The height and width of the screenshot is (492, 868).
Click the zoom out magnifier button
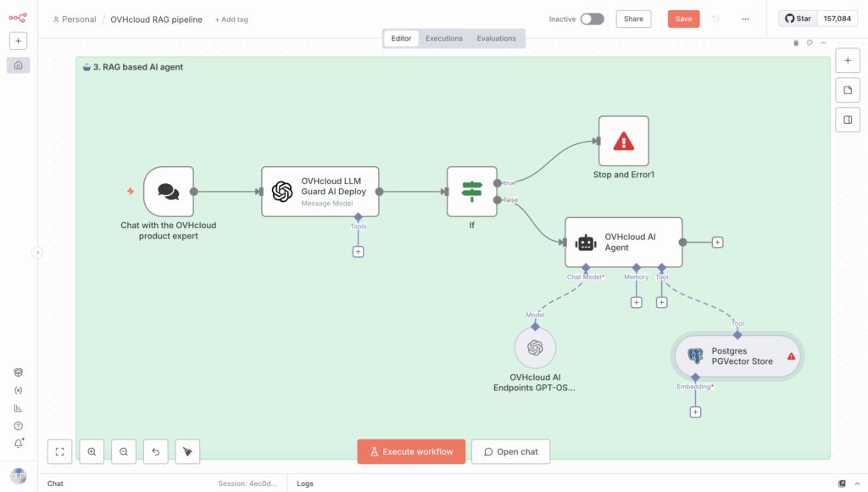click(x=124, y=452)
